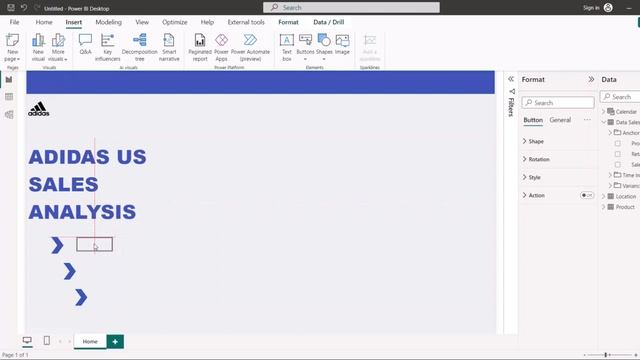Viewport: 640px width, 360px height.
Task: Add a new page with plus button
Action: coord(115,342)
